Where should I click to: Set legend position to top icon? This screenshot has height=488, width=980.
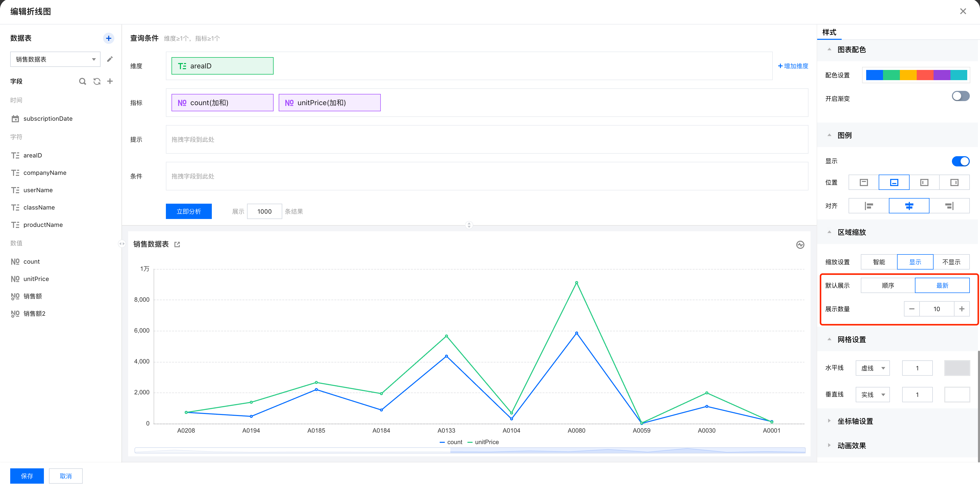(864, 182)
